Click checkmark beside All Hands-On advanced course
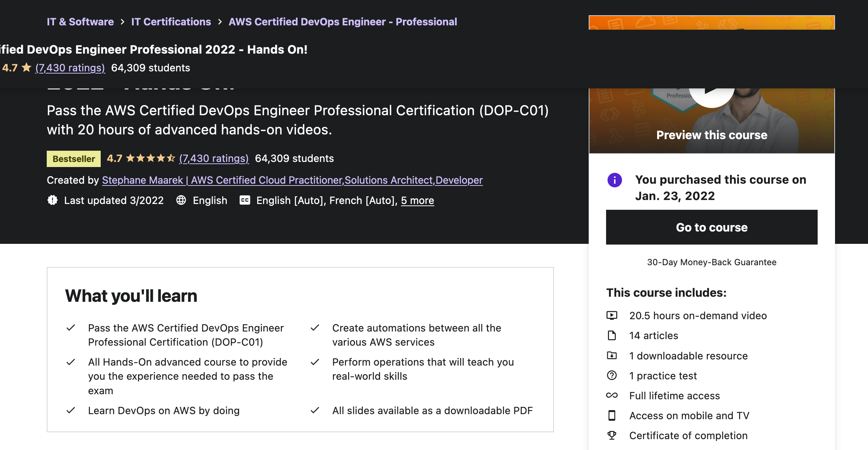 71,362
